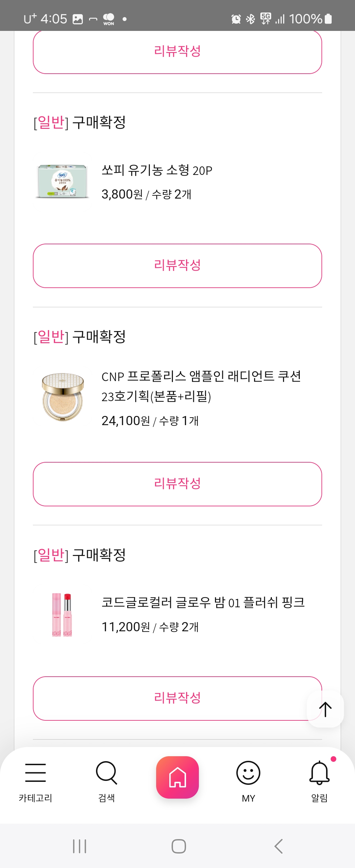Open 쏘피 유기농 소형 20P product title
This screenshot has height=868, width=355.
coord(157,171)
